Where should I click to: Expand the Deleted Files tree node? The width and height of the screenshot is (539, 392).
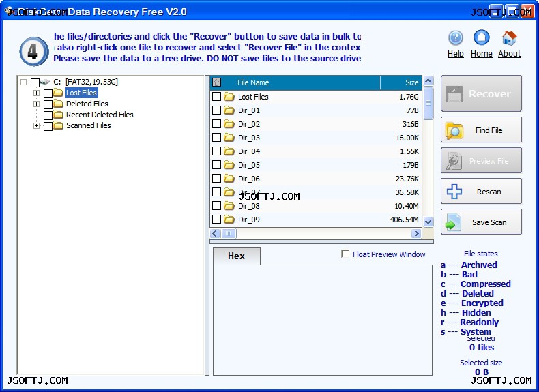[x=36, y=104]
